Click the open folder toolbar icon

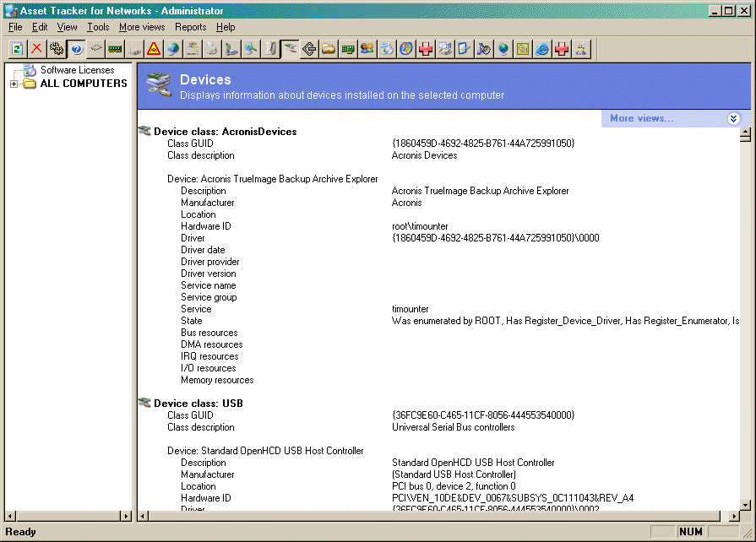point(329,49)
